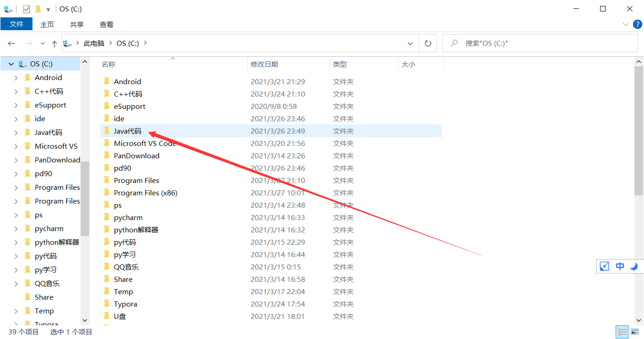Switch to the 主页 ribbon tab

[47, 24]
